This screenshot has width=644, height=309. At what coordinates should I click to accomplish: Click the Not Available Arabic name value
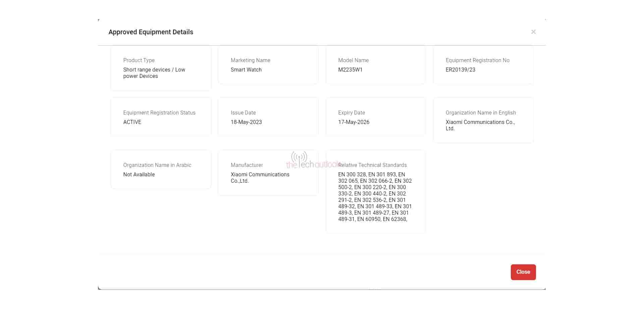(139, 174)
